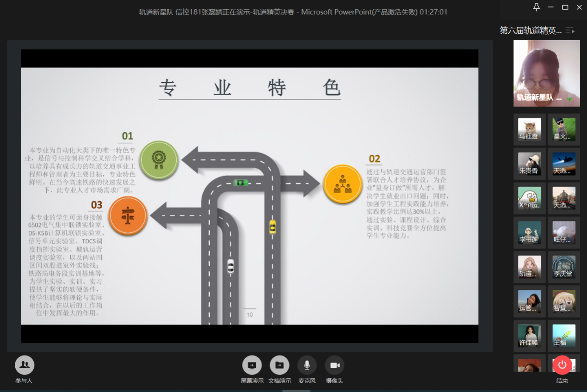Expand the participant list layout menu

coord(570,31)
